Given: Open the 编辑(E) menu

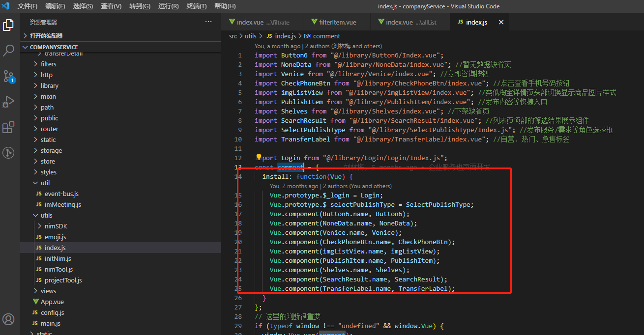Looking at the screenshot, I should tap(55, 6).
